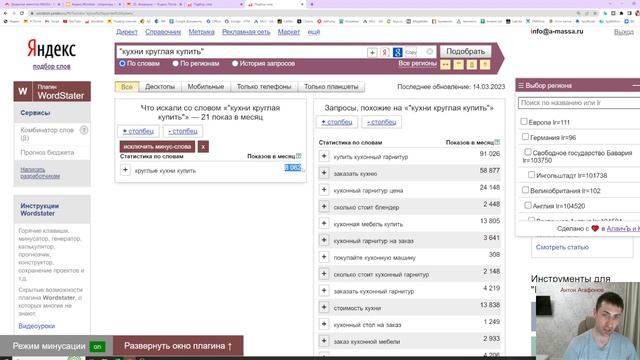
Task: Add 'заказать кухонный гарнитур' with plus icon
Action: pyautogui.click(x=324, y=291)
